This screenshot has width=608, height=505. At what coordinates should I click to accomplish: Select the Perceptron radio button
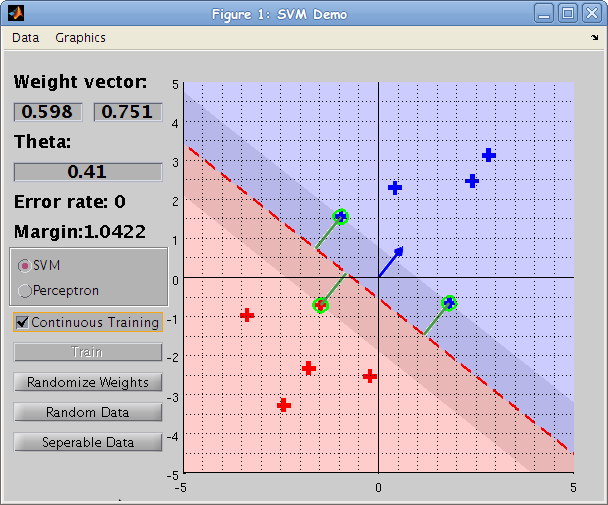[x=24, y=291]
